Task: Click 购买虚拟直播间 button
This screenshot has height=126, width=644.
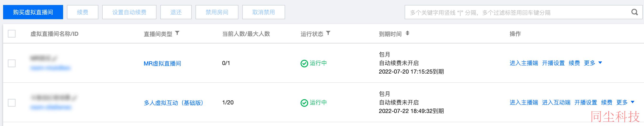Action: [33, 12]
